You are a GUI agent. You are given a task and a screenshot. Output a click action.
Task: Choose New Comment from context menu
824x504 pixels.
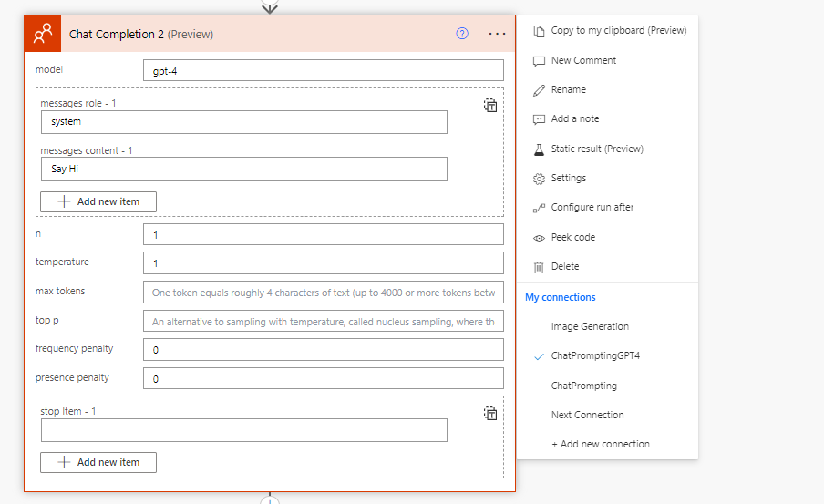(x=583, y=60)
